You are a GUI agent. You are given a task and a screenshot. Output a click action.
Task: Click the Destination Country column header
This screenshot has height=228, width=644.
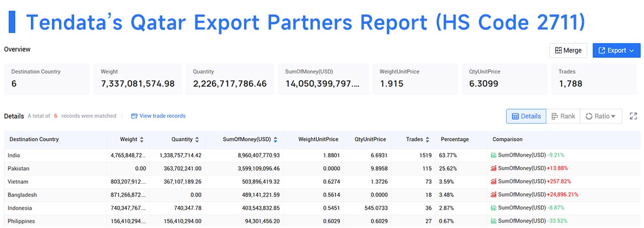tap(34, 139)
